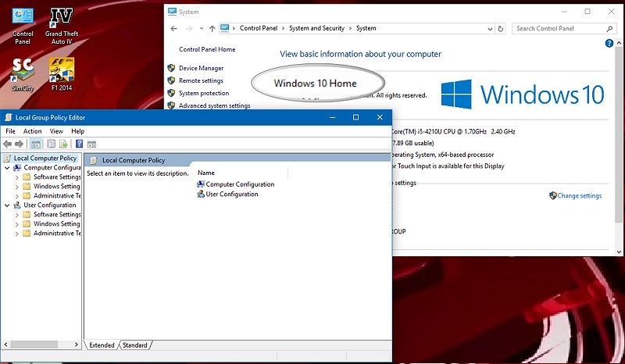This screenshot has height=364, width=625.
Task: Click the tree pane horizontal scrollbar right arrow
Action: coord(77,344)
